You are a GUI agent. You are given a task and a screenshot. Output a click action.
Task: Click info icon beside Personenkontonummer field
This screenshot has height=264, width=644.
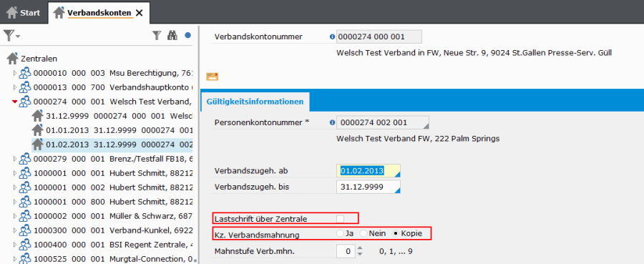point(332,122)
